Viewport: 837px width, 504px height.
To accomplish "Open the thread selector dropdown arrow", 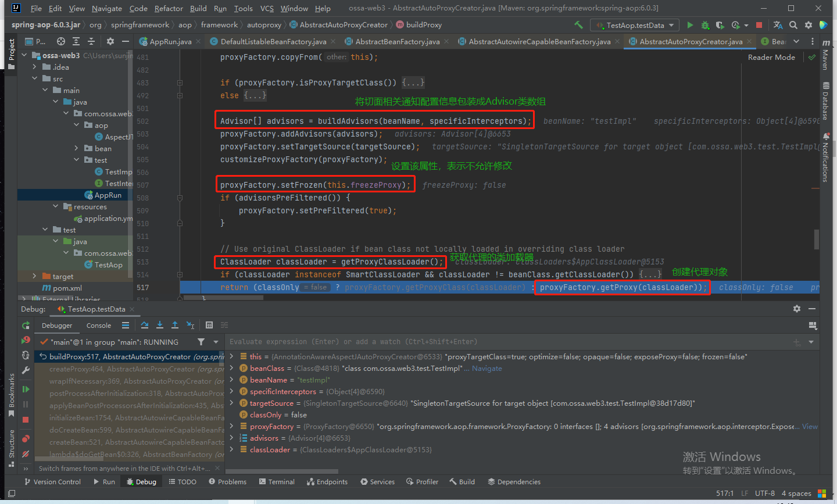I will tap(216, 342).
